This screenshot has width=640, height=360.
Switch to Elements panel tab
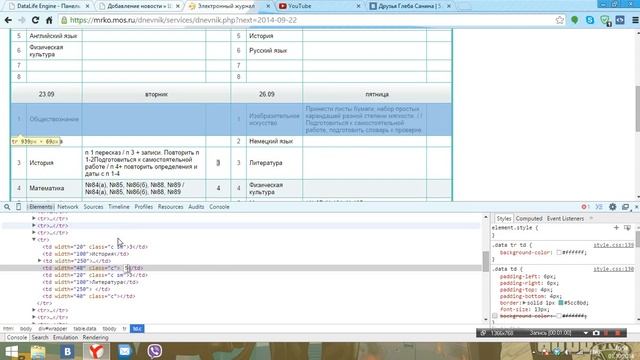tap(40, 207)
